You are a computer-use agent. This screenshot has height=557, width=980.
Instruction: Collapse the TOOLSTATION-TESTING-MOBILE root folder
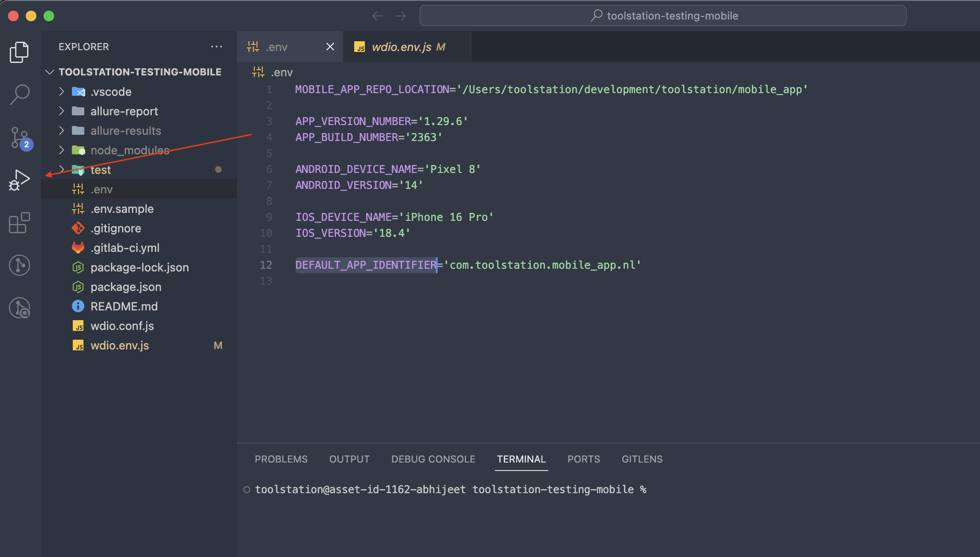click(50, 71)
